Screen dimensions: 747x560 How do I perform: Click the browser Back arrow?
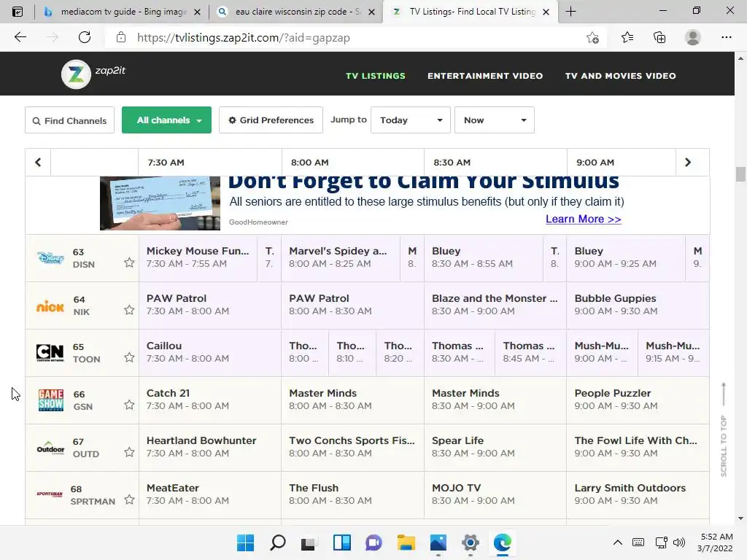[x=20, y=37]
